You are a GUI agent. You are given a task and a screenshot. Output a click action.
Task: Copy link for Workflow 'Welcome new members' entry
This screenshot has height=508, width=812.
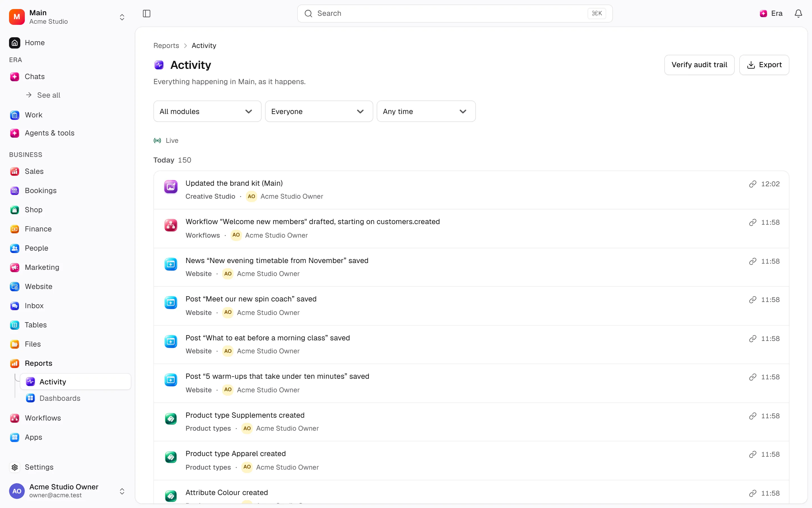(x=753, y=222)
